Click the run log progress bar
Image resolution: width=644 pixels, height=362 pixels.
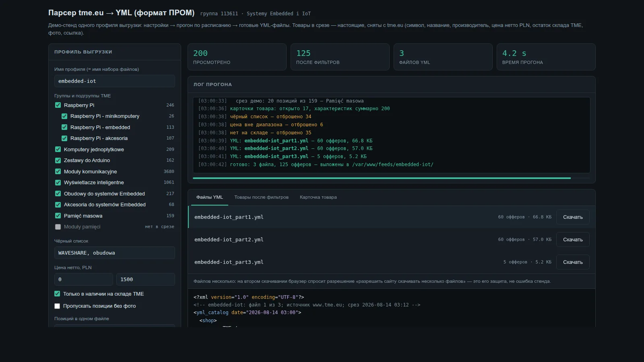point(391,178)
